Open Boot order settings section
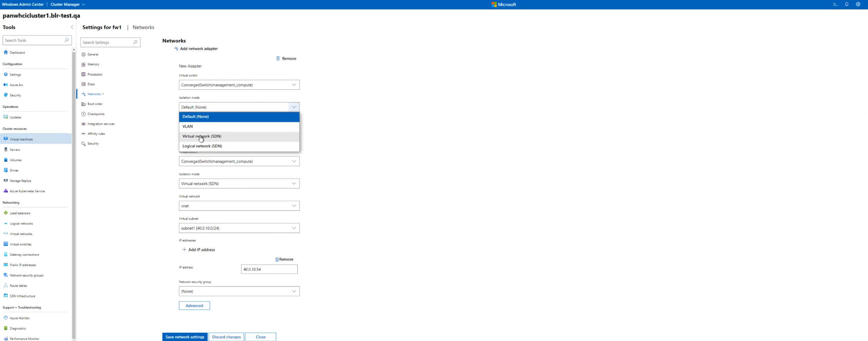Screen dimensions: 868x341 (95, 104)
